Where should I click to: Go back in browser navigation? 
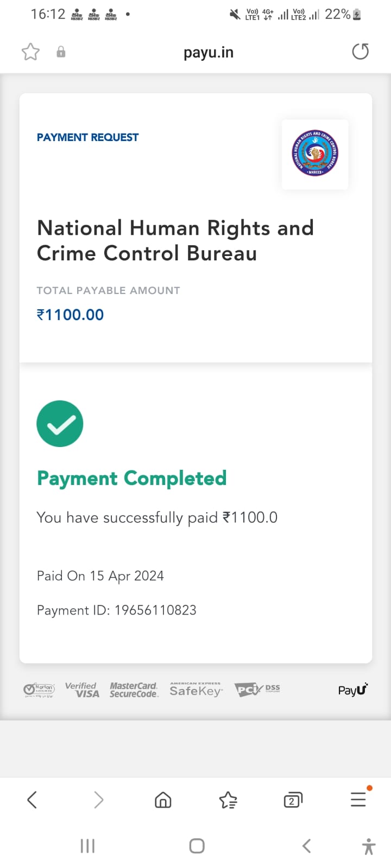(x=32, y=800)
